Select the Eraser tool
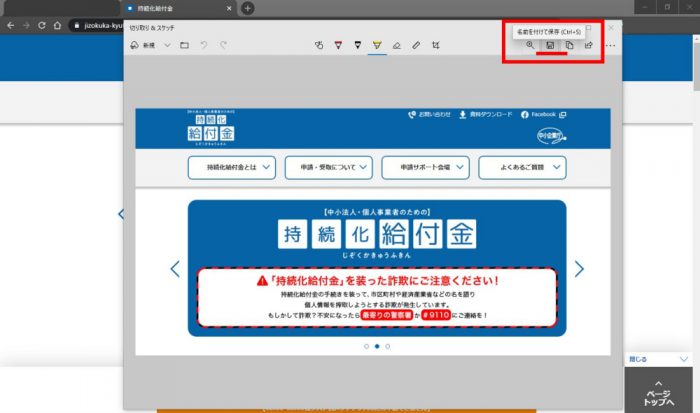Image resolution: width=700 pixels, height=413 pixels. click(x=396, y=45)
